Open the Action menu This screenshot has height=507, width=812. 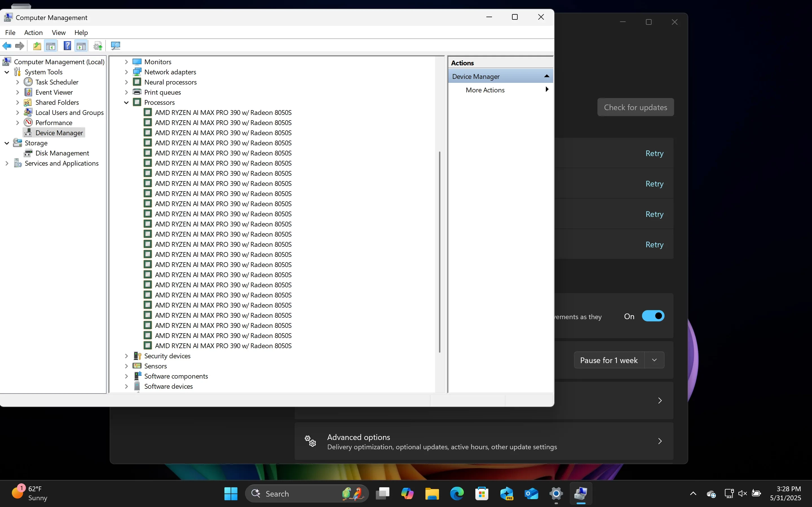pos(33,32)
